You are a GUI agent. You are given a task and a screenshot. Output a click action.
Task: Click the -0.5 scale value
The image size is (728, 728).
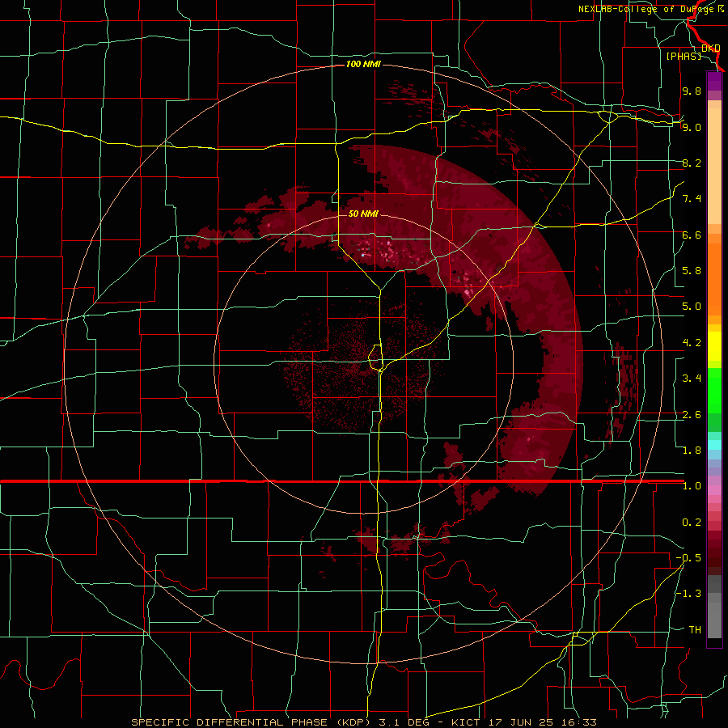[688, 558]
